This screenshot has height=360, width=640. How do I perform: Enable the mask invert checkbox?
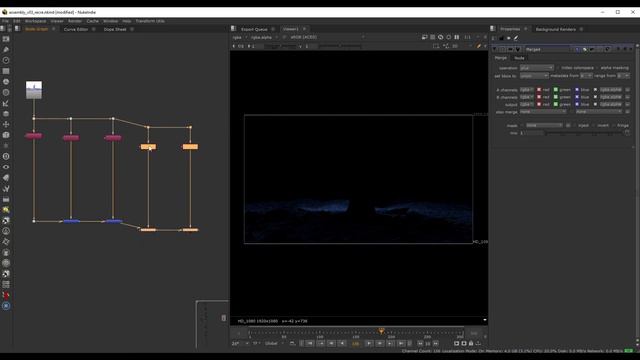593,125
